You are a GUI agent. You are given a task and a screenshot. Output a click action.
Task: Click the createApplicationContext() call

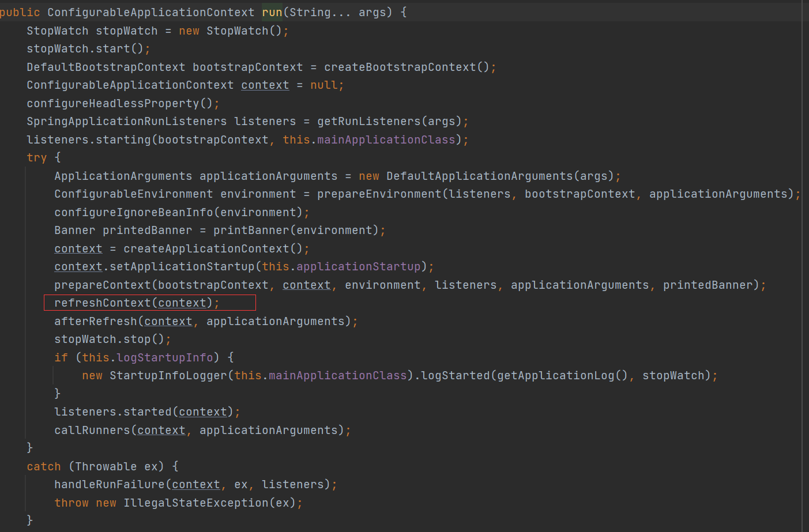click(213, 248)
